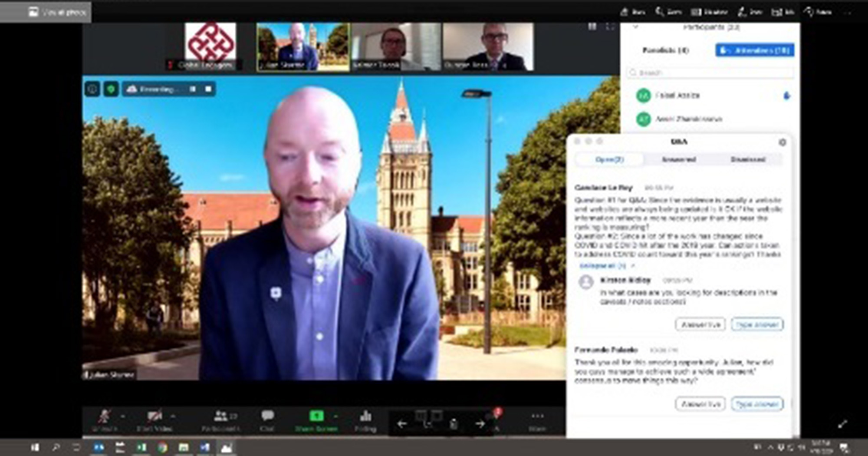Click the Participants icon in toolbar
Image resolution: width=868 pixels, height=456 pixels.
point(221,416)
